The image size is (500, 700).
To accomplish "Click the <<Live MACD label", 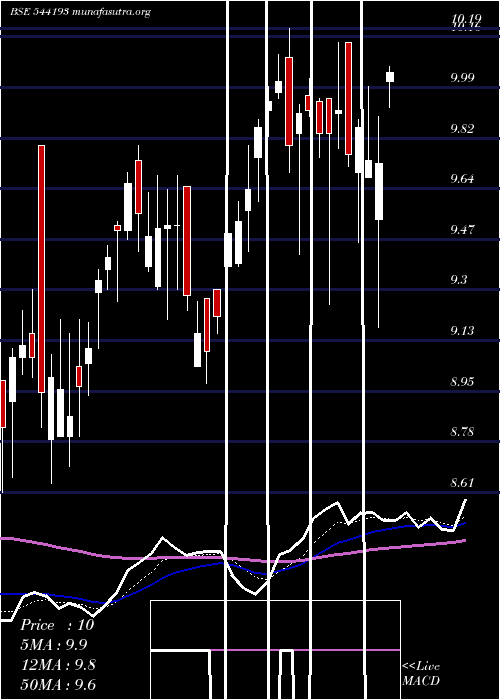I will tap(421, 674).
